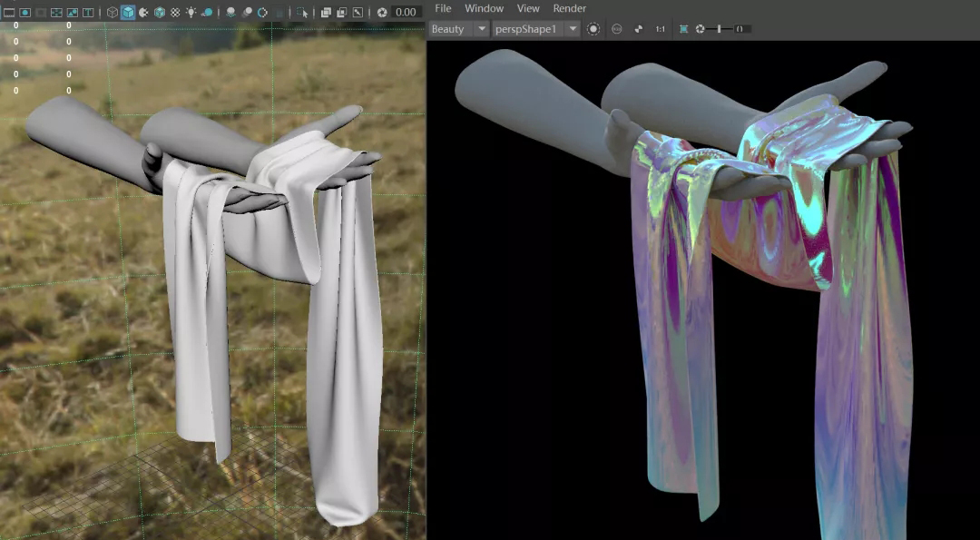The width and height of the screenshot is (980, 540).
Task: Click the dimmed gate mask icon
Action: [41, 12]
